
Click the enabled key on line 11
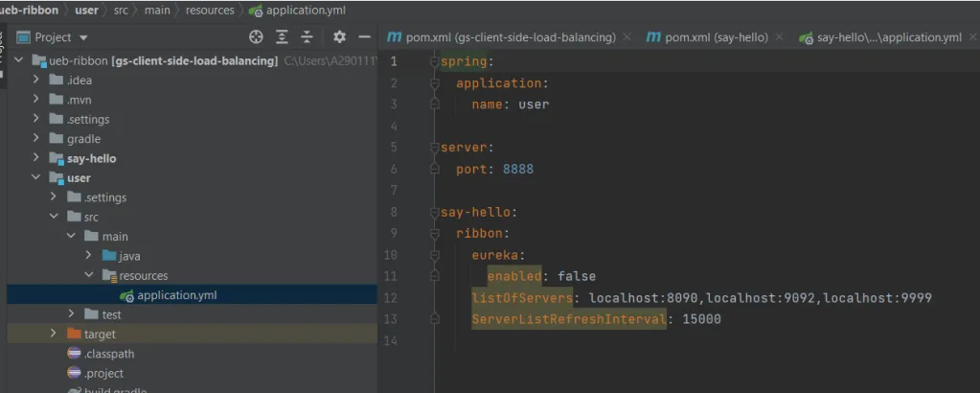click(514, 276)
